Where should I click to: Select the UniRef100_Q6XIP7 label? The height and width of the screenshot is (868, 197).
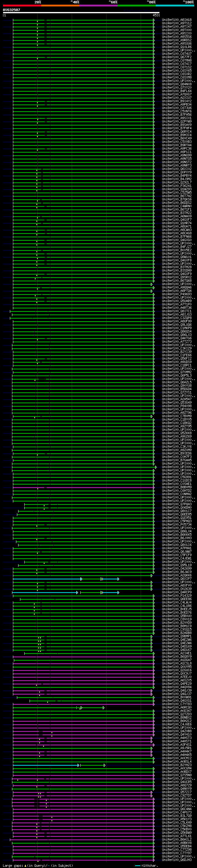point(177,579)
